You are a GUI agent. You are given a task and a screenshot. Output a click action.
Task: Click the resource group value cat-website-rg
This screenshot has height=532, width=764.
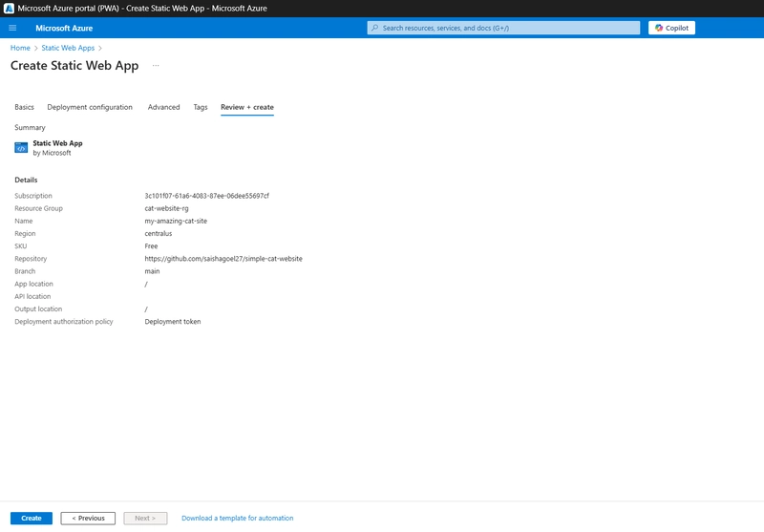166,208
